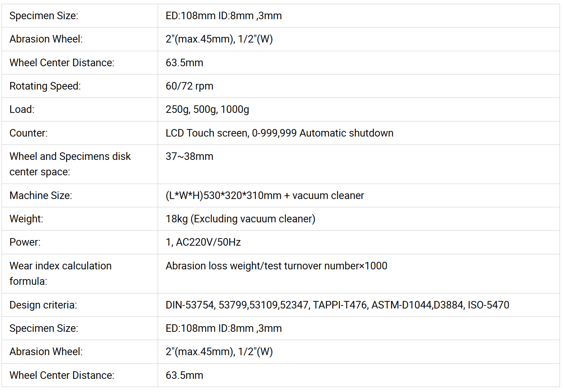Click the Load row label
Image resolution: width=563 pixels, height=392 pixels.
tap(22, 109)
